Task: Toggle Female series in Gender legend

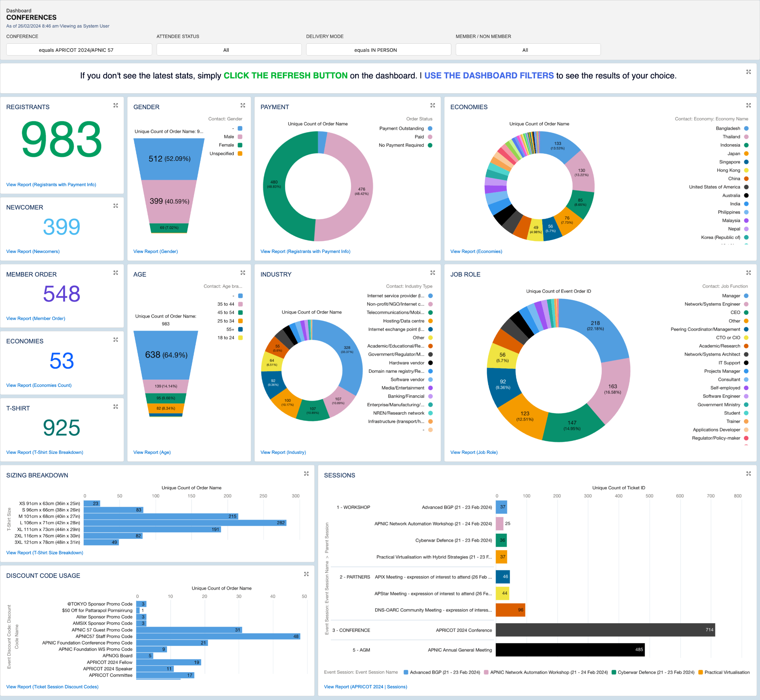Action: coord(227,145)
